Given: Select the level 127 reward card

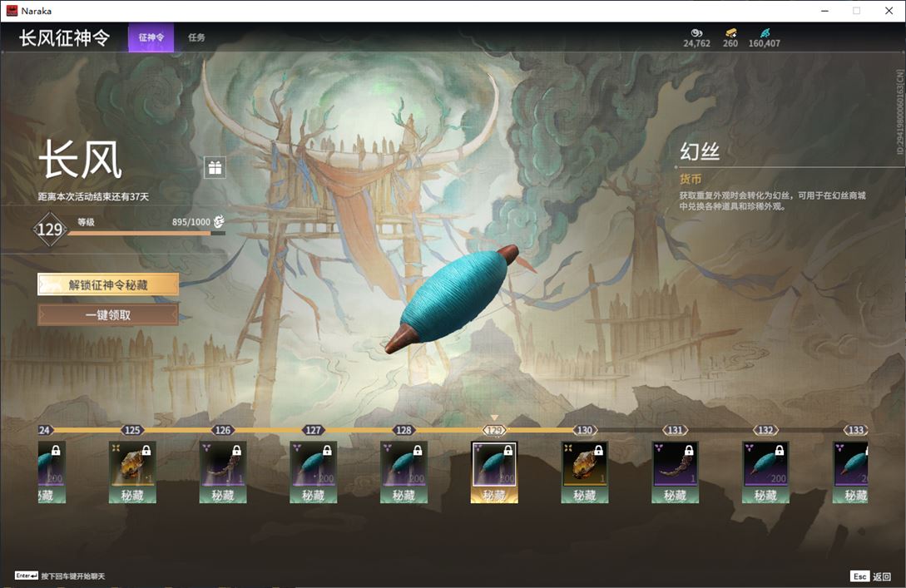Looking at the screenshot, I should coord(313,472).
